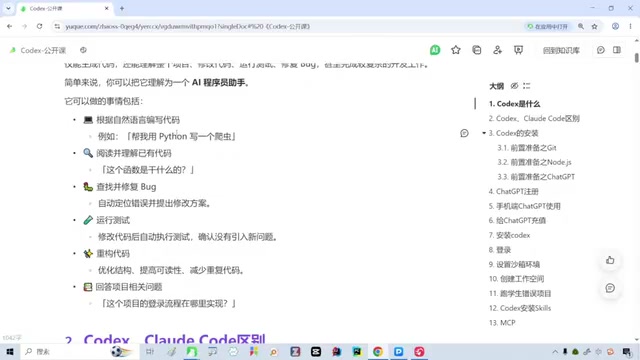The width and height of the screenshot is (640, 360).
Task: Bookmark this page with the star icon
Action: pos(594,26)
